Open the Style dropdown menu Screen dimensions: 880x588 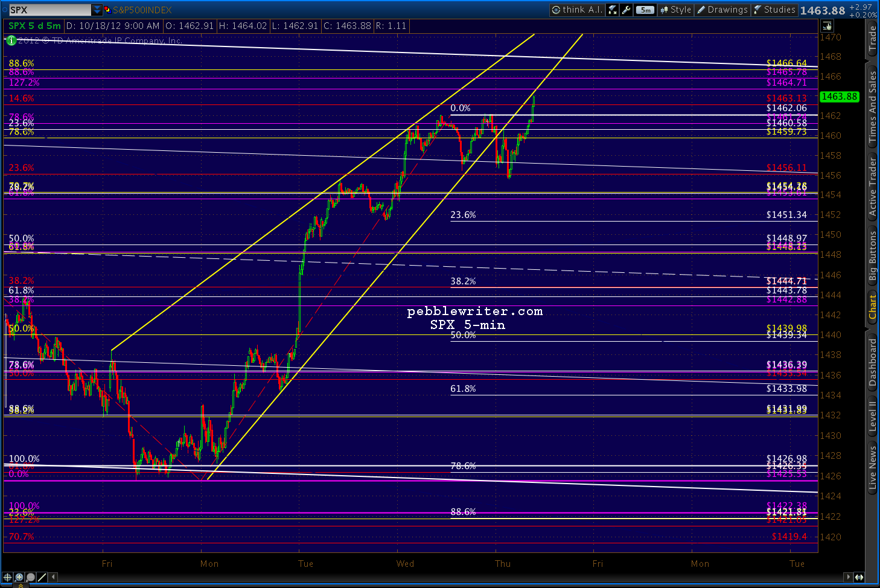pyautogui.click(x=675, y=10)
